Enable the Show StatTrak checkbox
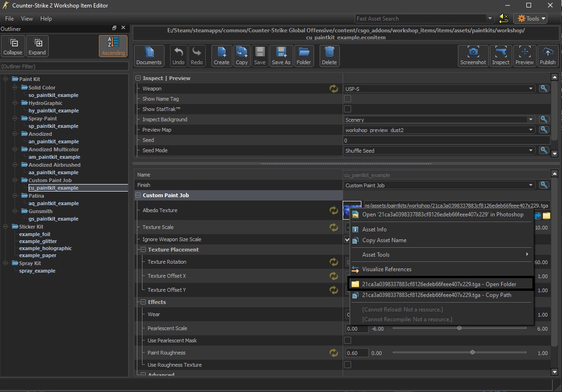 (348, 109)
